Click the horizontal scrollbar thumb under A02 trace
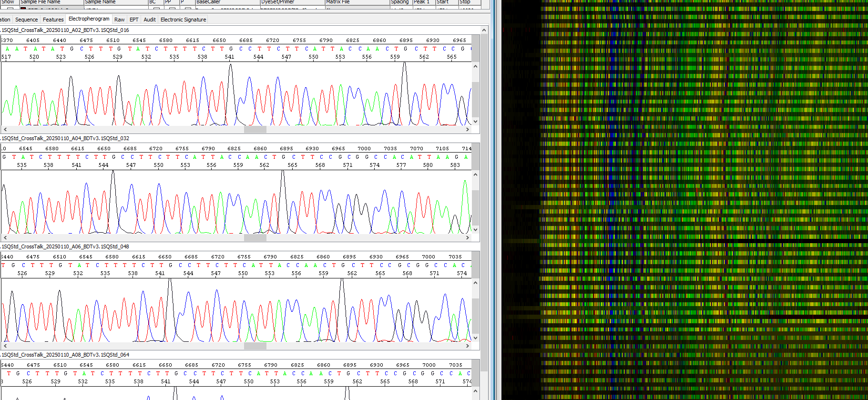 coord(255,129)
